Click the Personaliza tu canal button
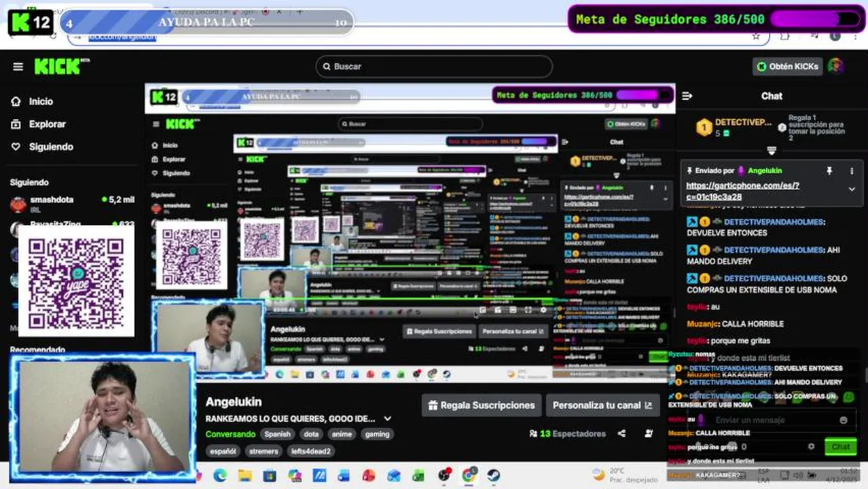This screenshot has width=868, height=489. pyautogui.click(x=602, y=405)
